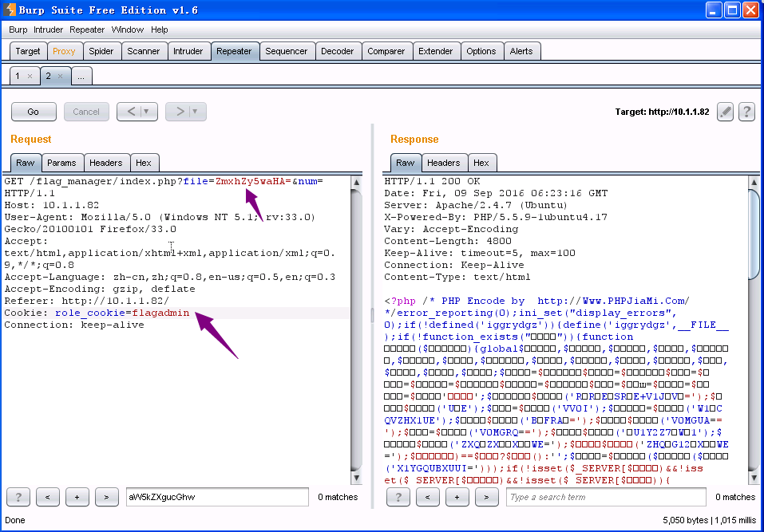Go to previous request search match

[48, 497]
